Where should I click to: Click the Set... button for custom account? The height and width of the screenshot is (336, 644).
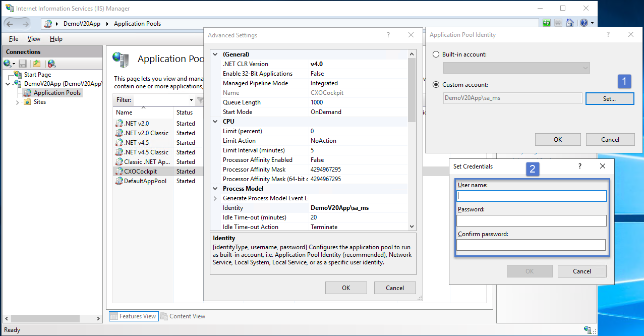pyautogui.click(x=610, y=99)
